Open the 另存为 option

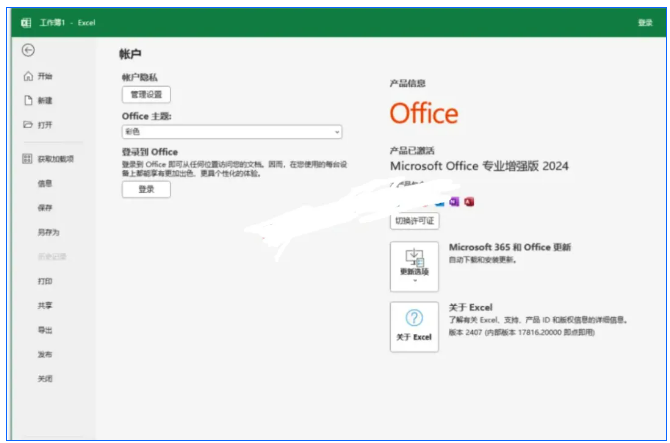click(48, 232)
